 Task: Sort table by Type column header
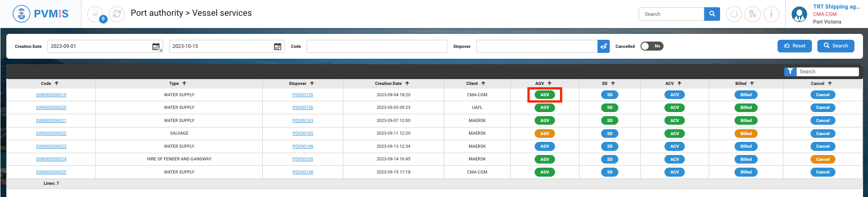[177, 84]
